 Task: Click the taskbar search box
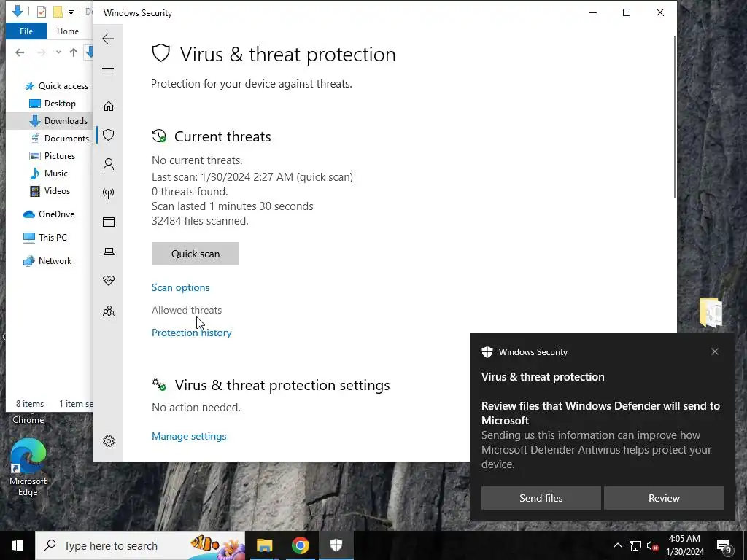[140, 545]
